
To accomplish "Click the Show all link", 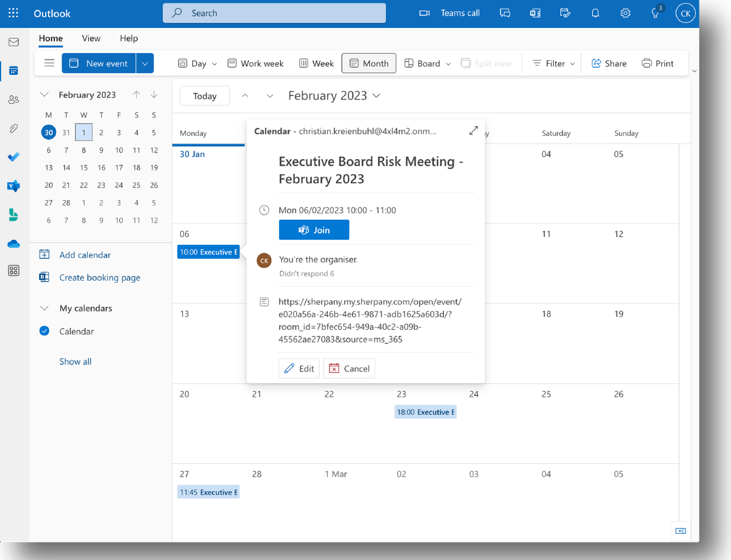I will pyautogui.click(x=75, y=361).
